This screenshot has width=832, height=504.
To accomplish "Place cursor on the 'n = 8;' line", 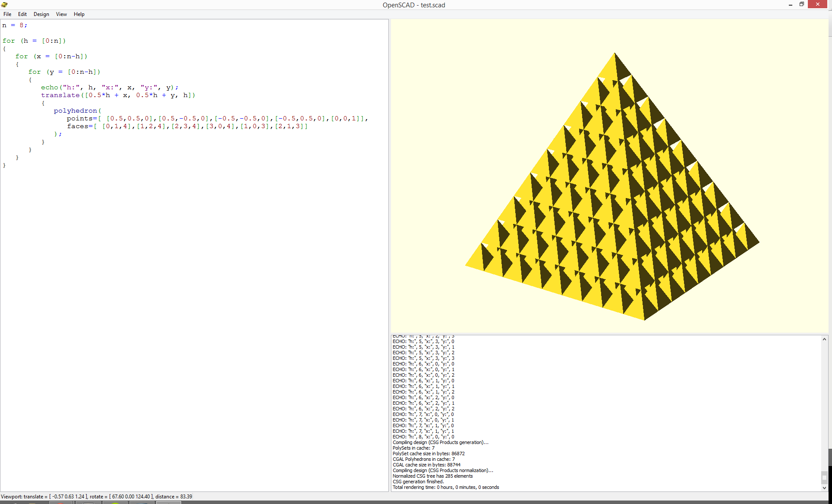I will (15, 25).
